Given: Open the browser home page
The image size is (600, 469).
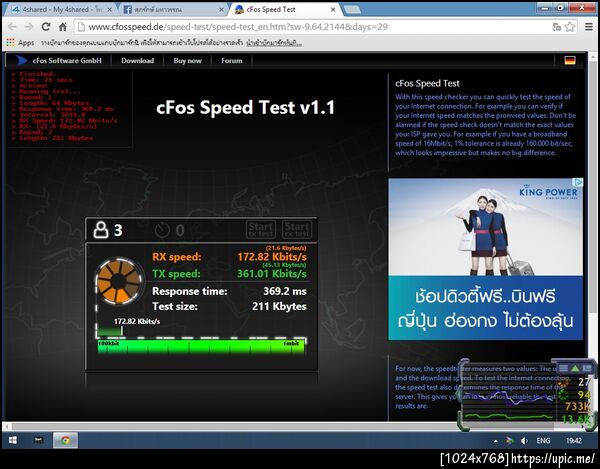Looking at the screenshot, I should [63, 27].
